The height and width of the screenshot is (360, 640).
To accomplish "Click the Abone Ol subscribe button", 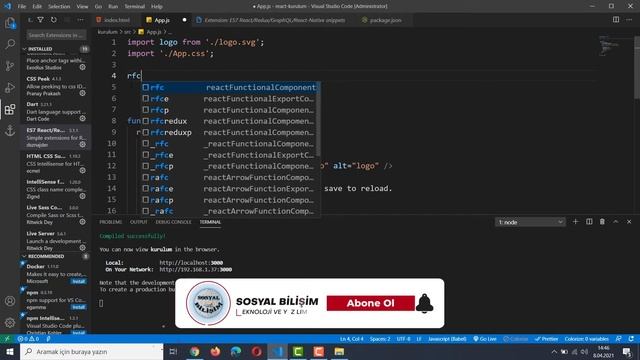I will pos(371,303).
